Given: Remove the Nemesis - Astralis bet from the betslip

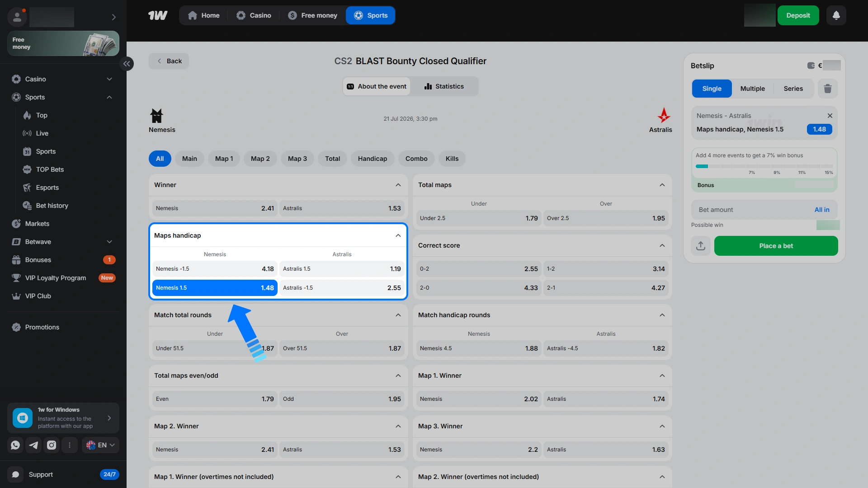Looking at the screenshot, I should tap(830, 116).
